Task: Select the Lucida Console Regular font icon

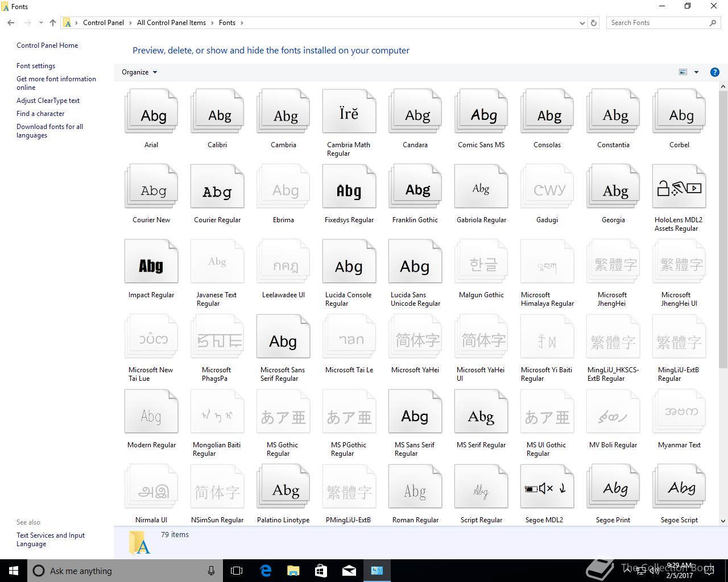Action: [x=349, y=261]
